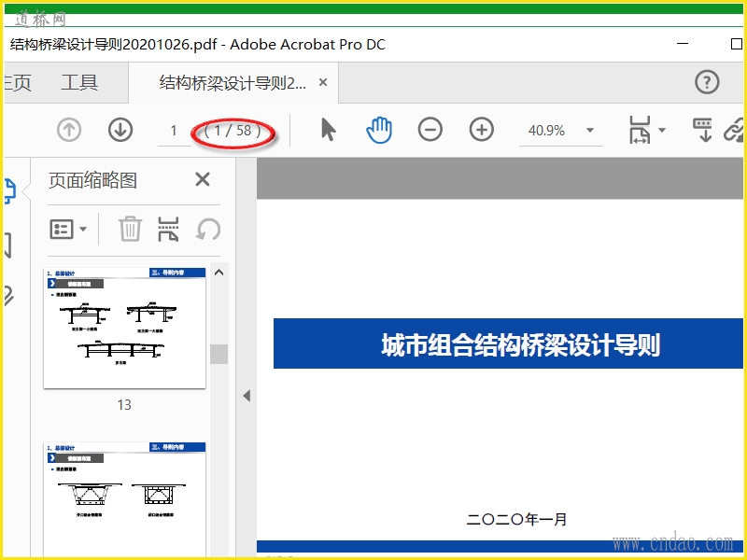Zoom in with the plus button
The width and height of the screenshot is (747, 560).
point(482,130)
